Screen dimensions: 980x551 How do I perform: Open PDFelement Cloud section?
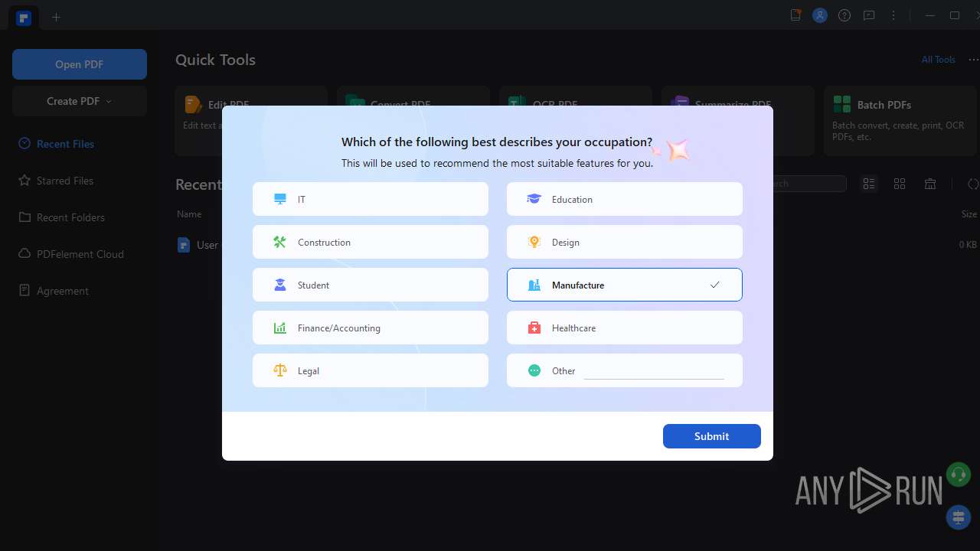(x=80, y=254)
